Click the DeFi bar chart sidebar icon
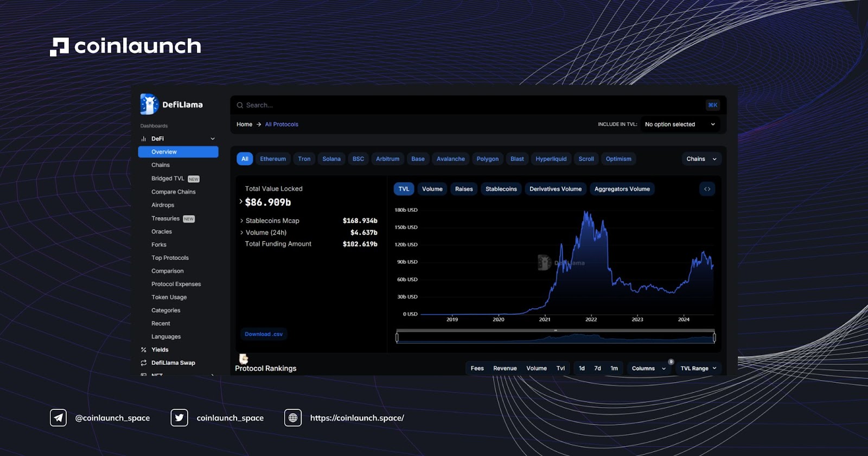868x456 pixels. pyautogui.click(x=144, y=139)
